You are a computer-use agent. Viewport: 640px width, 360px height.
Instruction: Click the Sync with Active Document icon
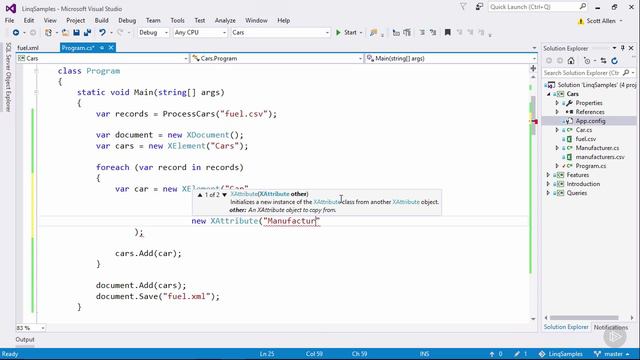point(603,61)
